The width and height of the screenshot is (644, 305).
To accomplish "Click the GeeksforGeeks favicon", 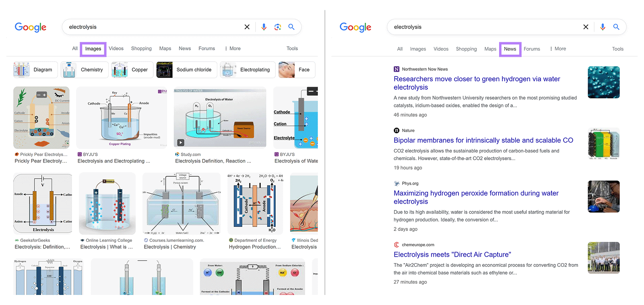I will pyautogui.click(x=17, y=241).
